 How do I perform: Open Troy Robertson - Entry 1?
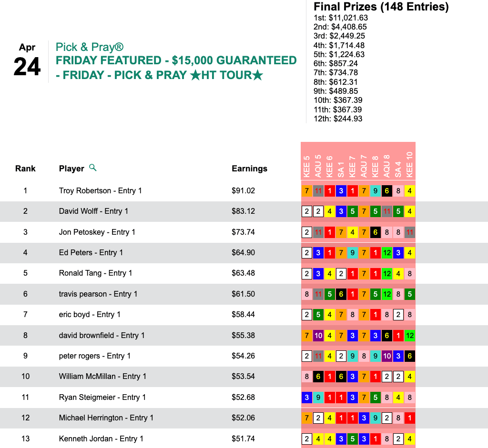(100, 191)
